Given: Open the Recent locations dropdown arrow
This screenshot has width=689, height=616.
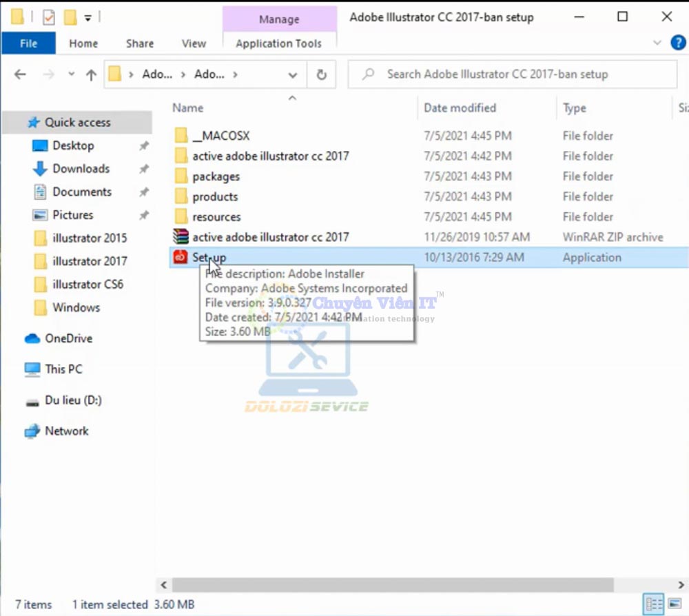Looking at the screenshot, I should (x=71, y=74).
